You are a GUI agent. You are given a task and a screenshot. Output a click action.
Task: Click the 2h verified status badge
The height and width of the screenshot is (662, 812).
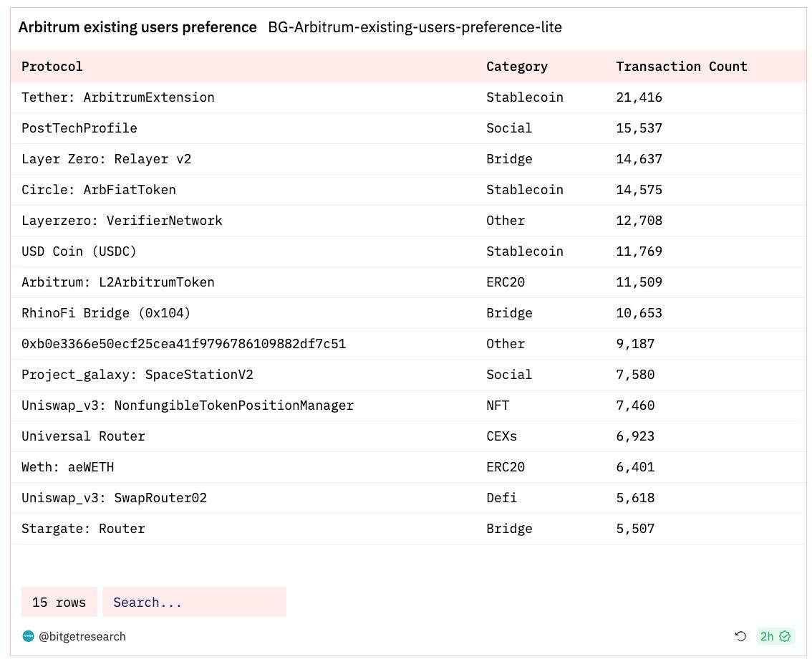pyautogui.click(x=775, y=636)
